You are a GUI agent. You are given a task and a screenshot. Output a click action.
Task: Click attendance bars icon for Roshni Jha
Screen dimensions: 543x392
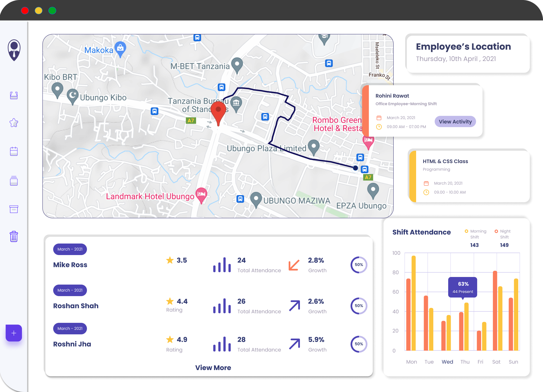point(222,344)
